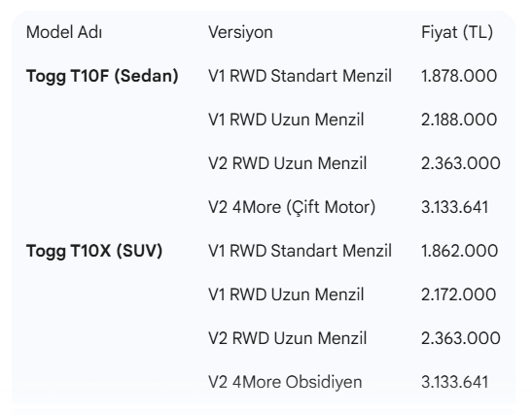Click the 2.172.000 price cell
This screenshot has height=415, width=532.
coord(458,294)
